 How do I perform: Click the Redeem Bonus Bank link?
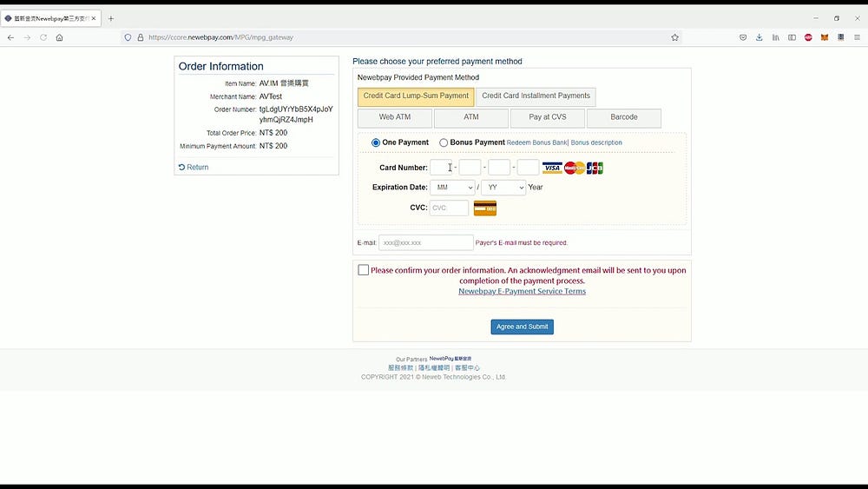[x=537, y=143]
